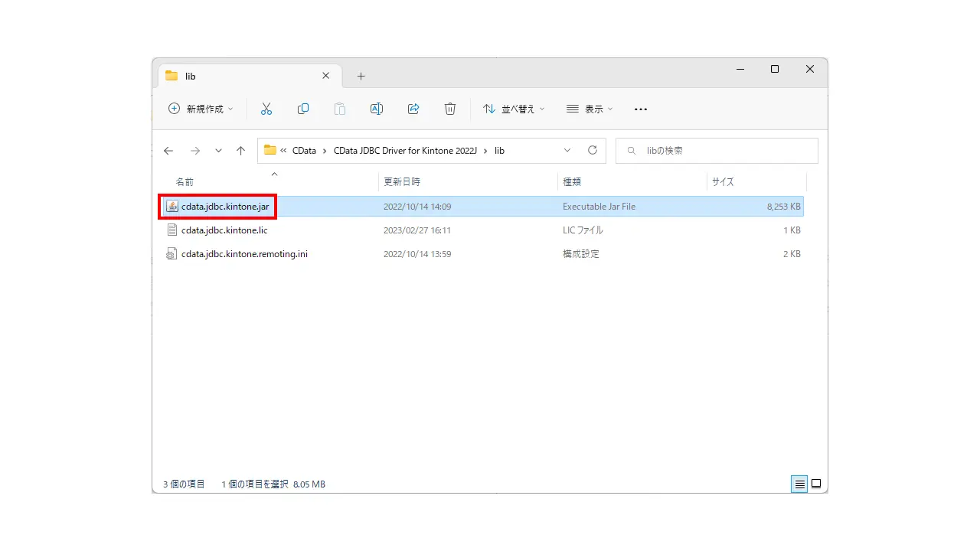Screen dimensions: 980x551
Task: Sort by 更新日時 column header
Action: [x=402, y=181]
